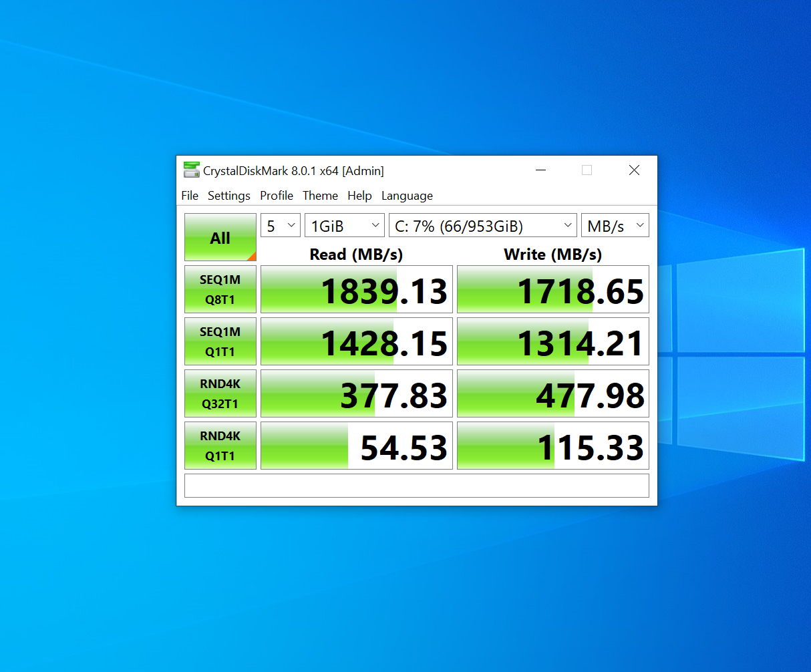Open the Profile menu
The width and height of the screenshot is (811, 672).
(x=277, y=196)
